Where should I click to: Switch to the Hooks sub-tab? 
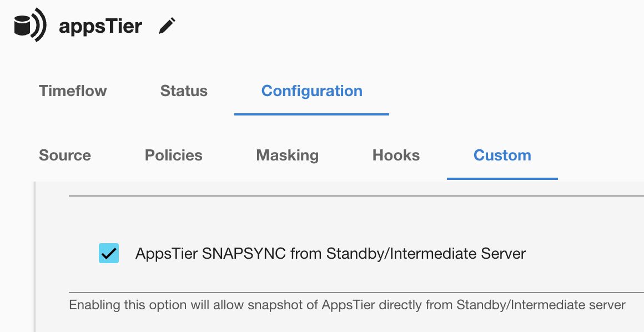coord(396,155)
